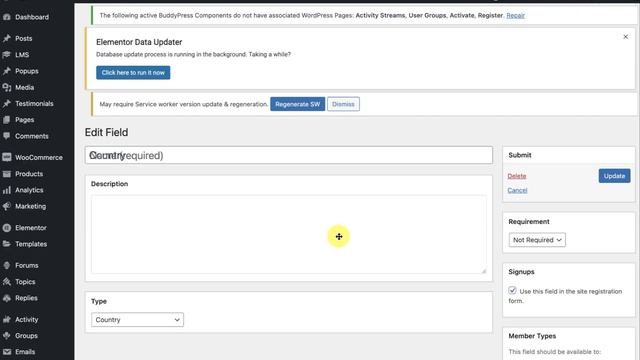The image size is (640, 360).
Task: Open Replies menu item
Action: coord(27,298)
